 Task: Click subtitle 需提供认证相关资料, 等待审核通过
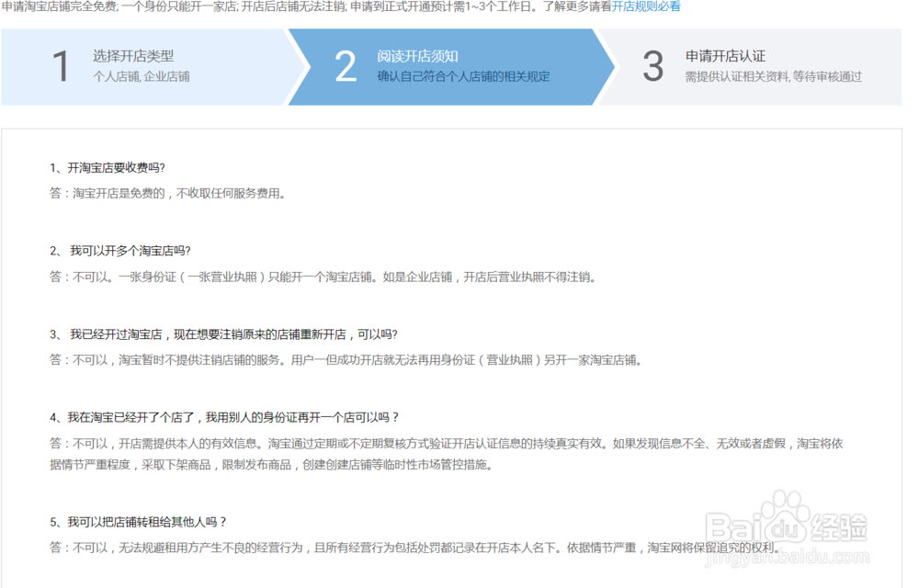click(773, 77)
